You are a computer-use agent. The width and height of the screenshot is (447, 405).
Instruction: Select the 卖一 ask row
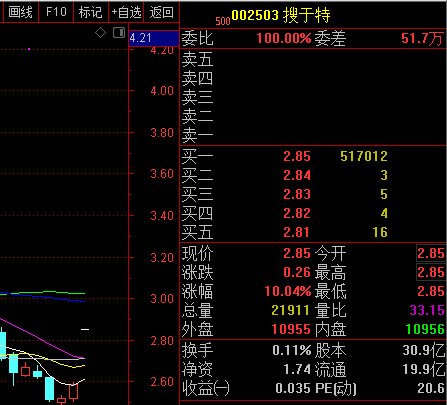tap(313, 135)
